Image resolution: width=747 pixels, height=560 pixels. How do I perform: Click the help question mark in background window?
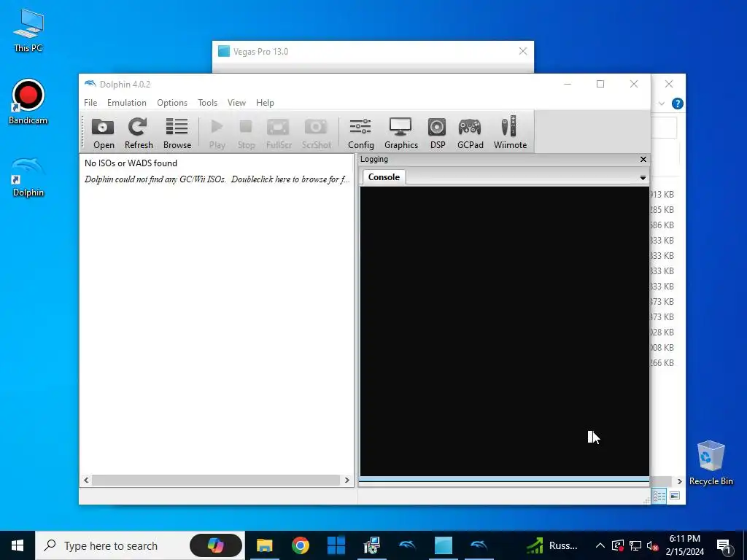click(x=678, y=104)
